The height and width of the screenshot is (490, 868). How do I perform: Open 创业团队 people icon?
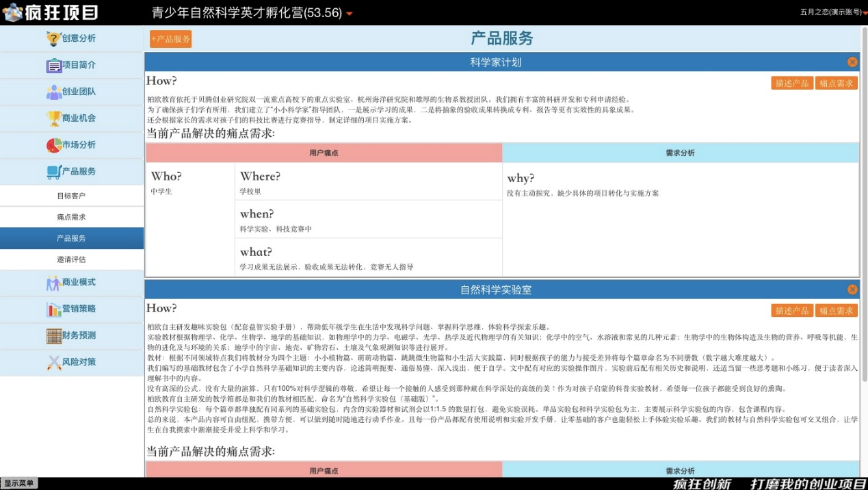(54, 92)
